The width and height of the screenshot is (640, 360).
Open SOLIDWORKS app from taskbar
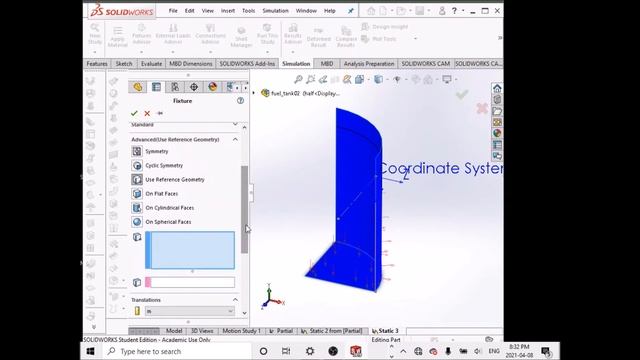[x=356, y=351]
